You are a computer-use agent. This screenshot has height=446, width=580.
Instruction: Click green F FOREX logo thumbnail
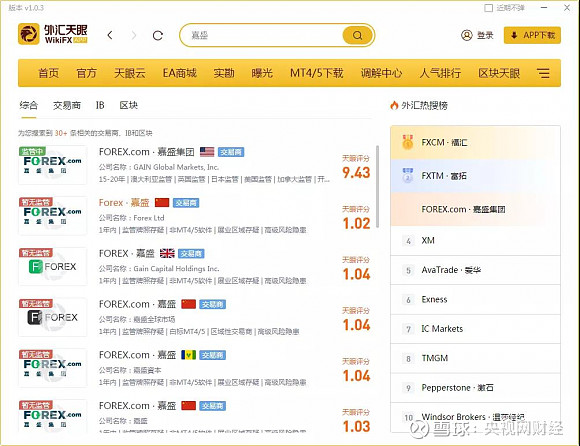point(53,266)
